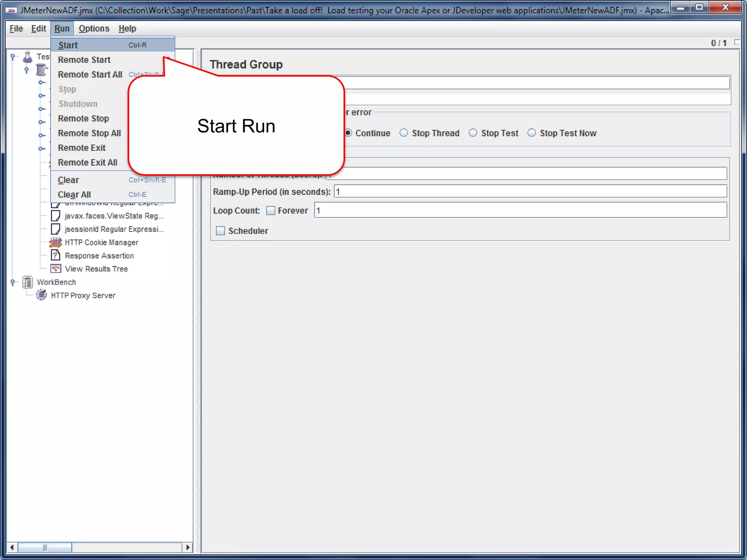Click the Test Plan flask icon

(x=28, y=57)
